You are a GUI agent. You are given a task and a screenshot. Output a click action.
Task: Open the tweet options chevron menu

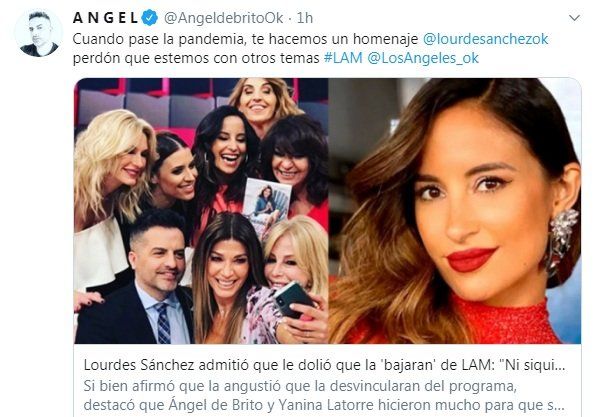click(574, 18)
